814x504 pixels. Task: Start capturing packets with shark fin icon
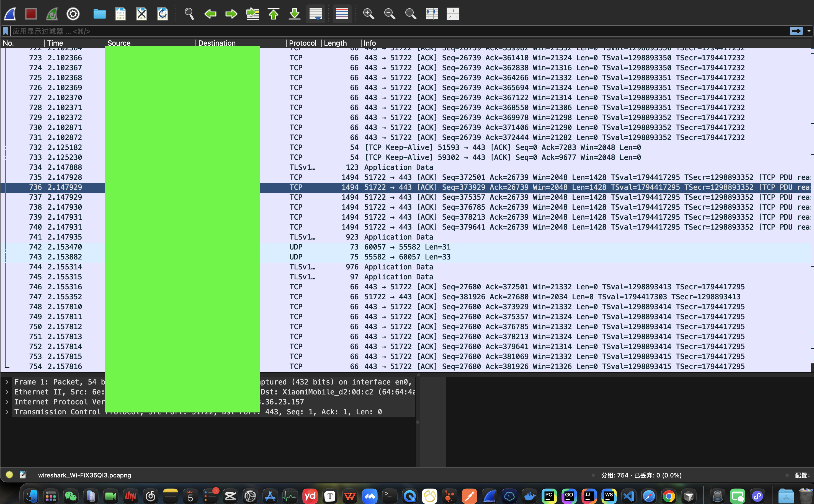[x=10, y=14]
